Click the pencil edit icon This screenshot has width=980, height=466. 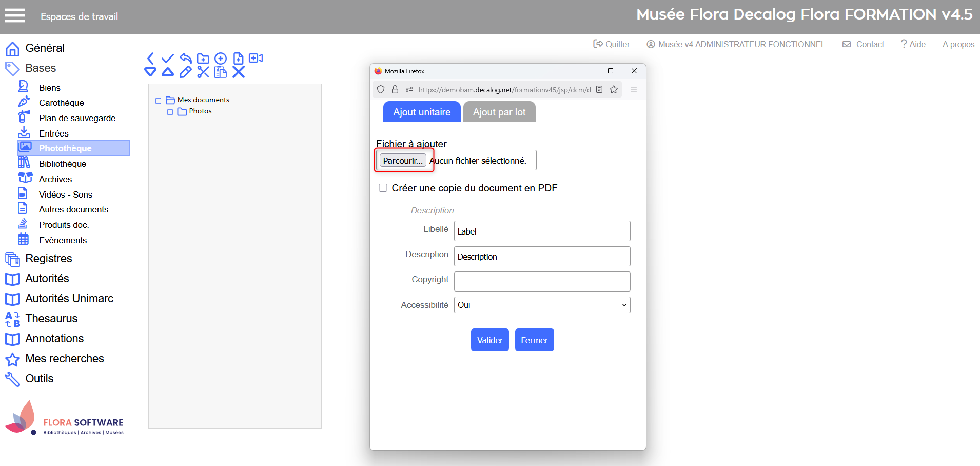coord(186,72)
